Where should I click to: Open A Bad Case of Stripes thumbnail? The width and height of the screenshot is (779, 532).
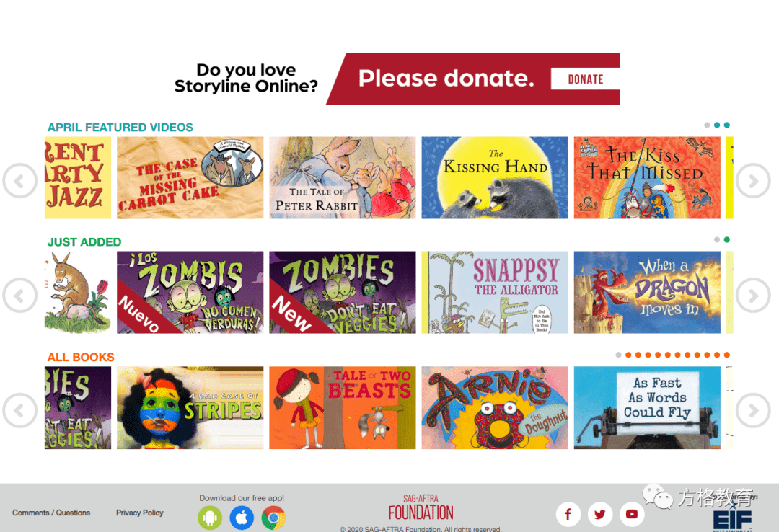coord(190,408)
